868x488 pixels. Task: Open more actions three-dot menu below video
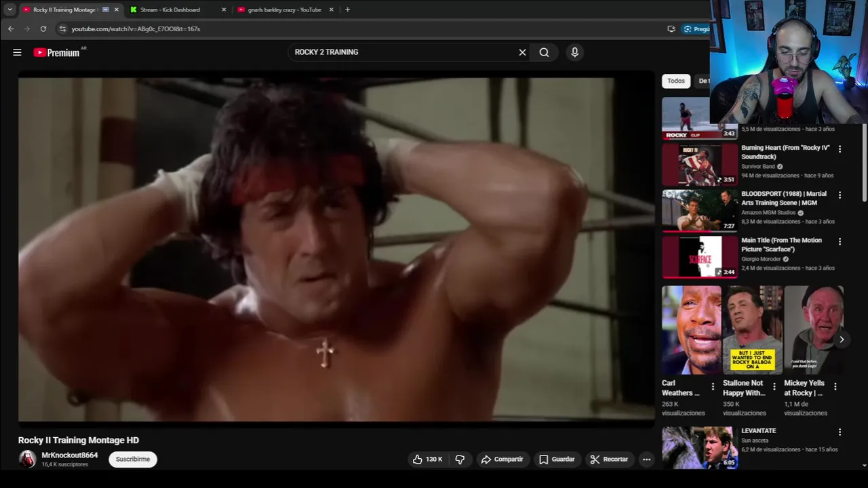pos(646,460)
